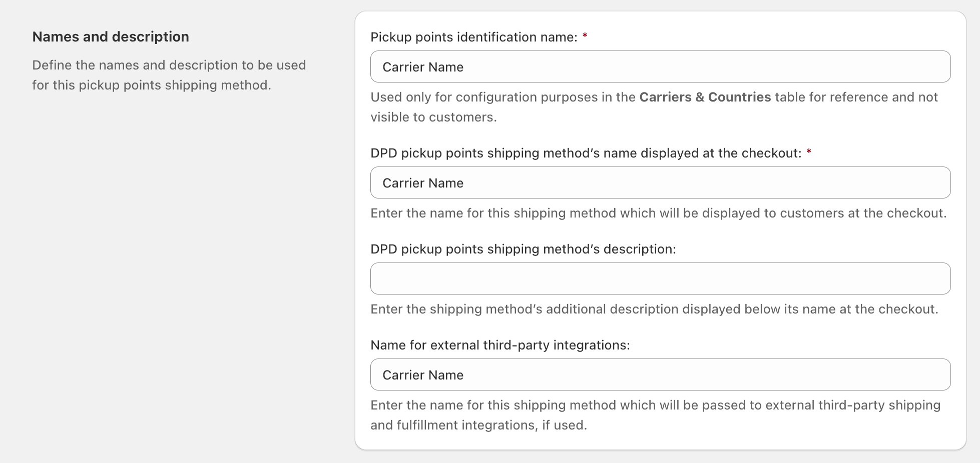The image size is (980, 463).
Task: Click the Pickup points identification name field
Action: pos(660,67)
